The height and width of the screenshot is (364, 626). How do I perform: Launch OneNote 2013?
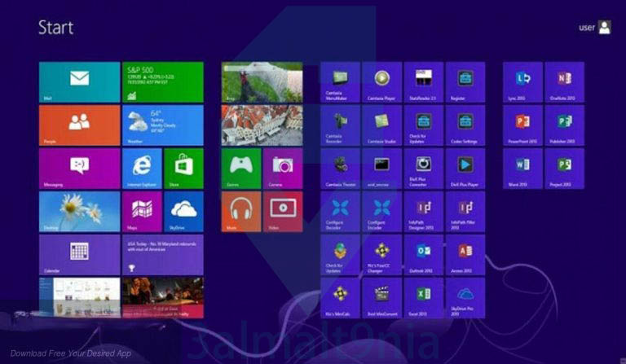click(565, 82)
